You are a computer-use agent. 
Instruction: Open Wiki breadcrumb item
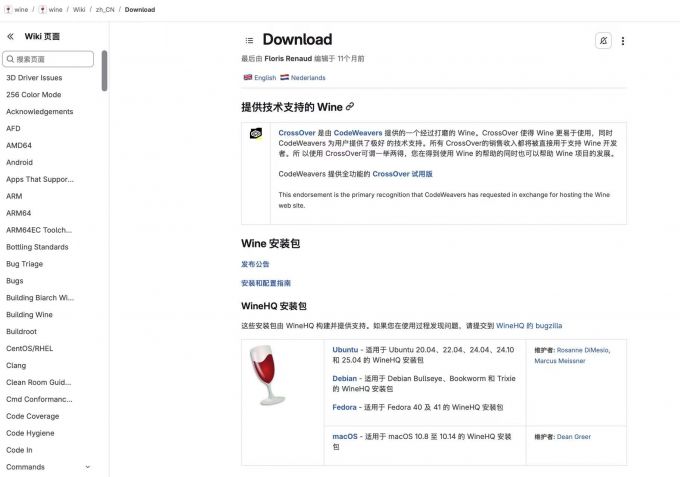coord(79,10)
